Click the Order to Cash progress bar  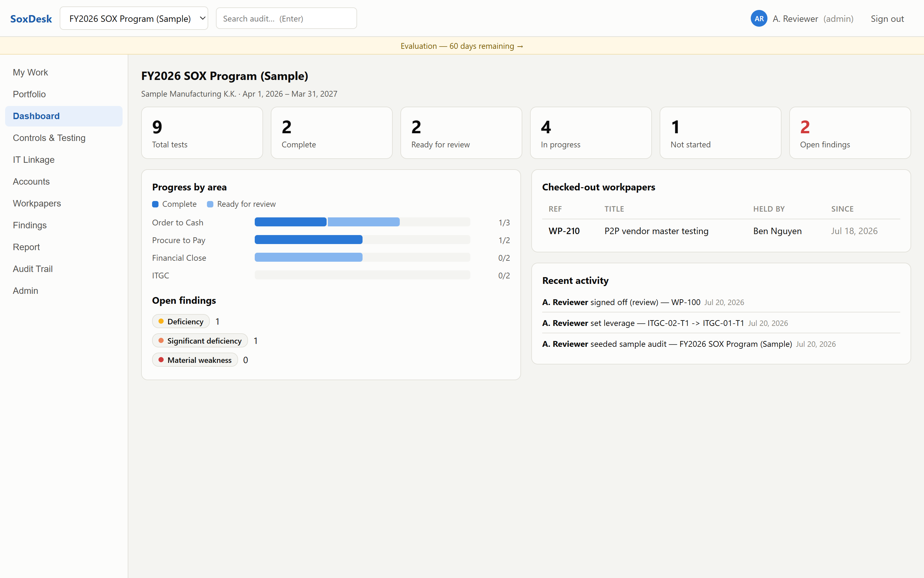362,222
